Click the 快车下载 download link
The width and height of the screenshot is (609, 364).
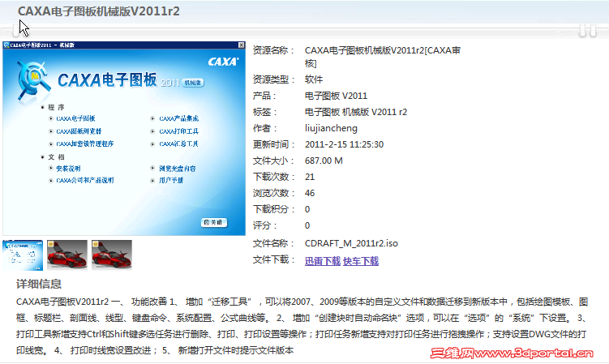[361, 261]
